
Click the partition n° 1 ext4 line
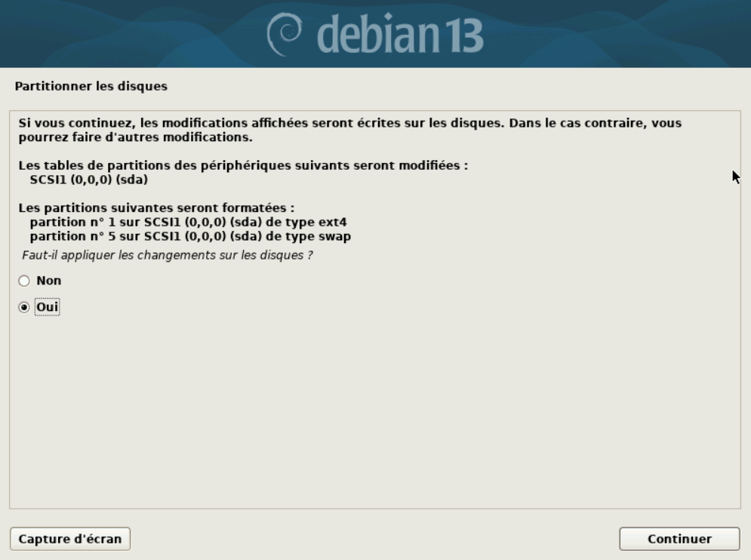188,223
